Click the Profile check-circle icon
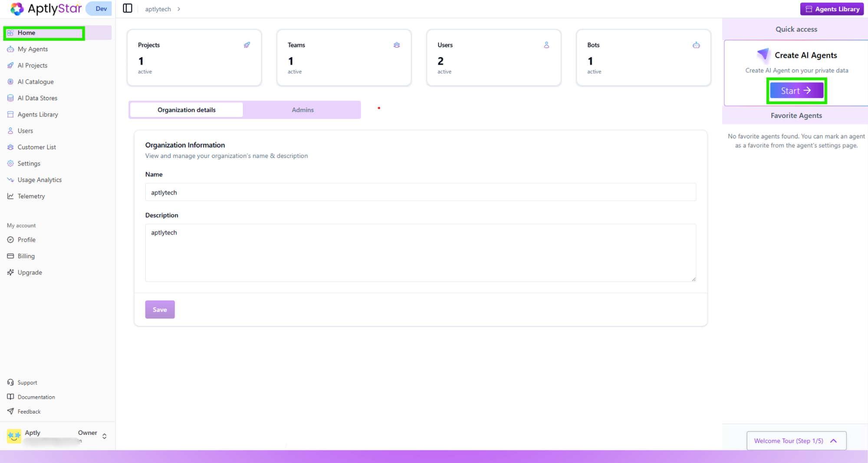This screenshot has width=868, height=463. [10, 240]
